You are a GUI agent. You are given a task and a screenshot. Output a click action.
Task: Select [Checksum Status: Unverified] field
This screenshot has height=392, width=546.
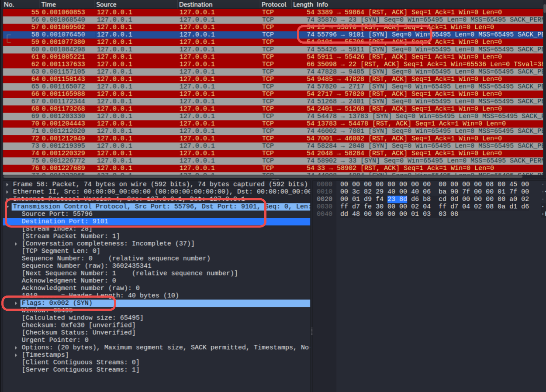pos(79,333)
